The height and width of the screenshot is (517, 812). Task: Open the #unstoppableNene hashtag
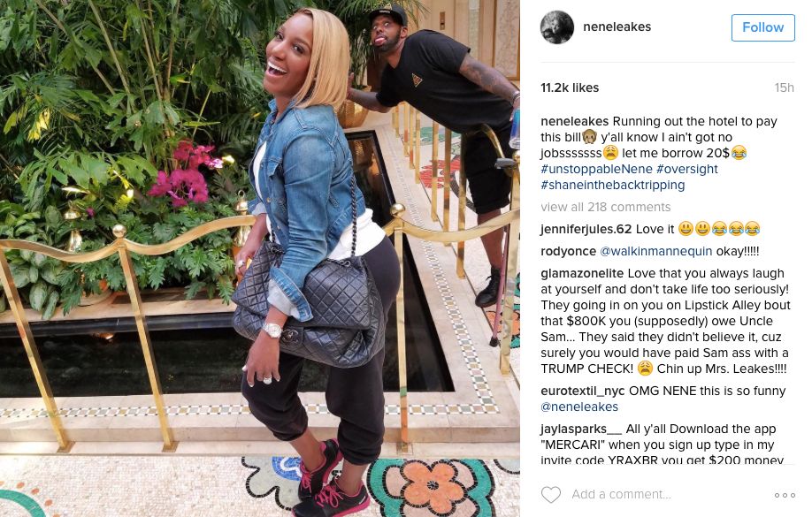click(x=596, y=169)
